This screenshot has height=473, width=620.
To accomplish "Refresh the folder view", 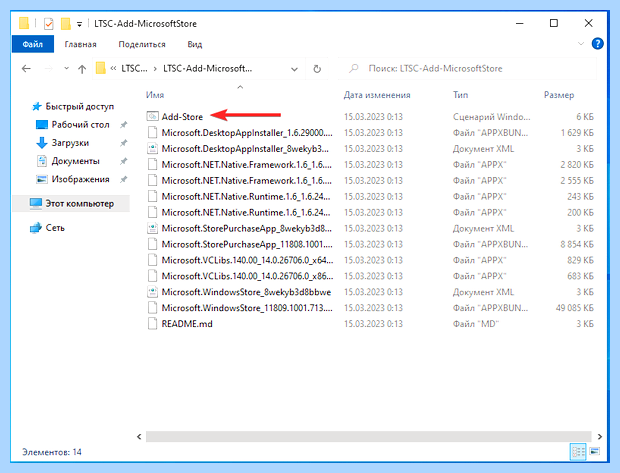I will point(317,69).
